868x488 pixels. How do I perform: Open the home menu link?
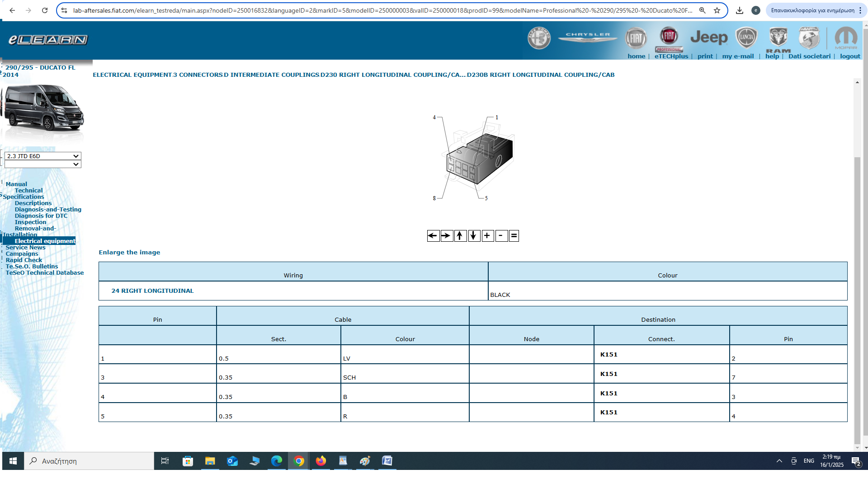637,56
